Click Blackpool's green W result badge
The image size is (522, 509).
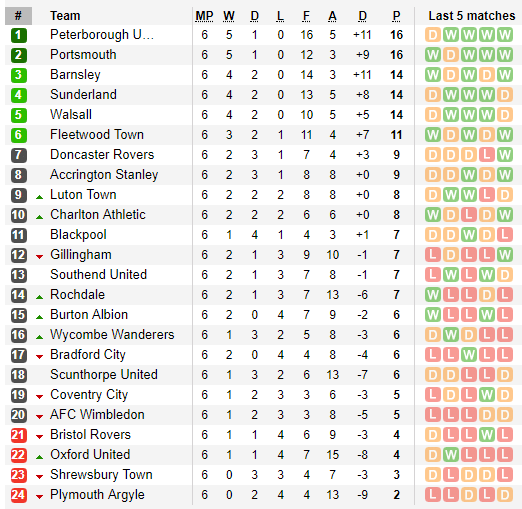469,235
